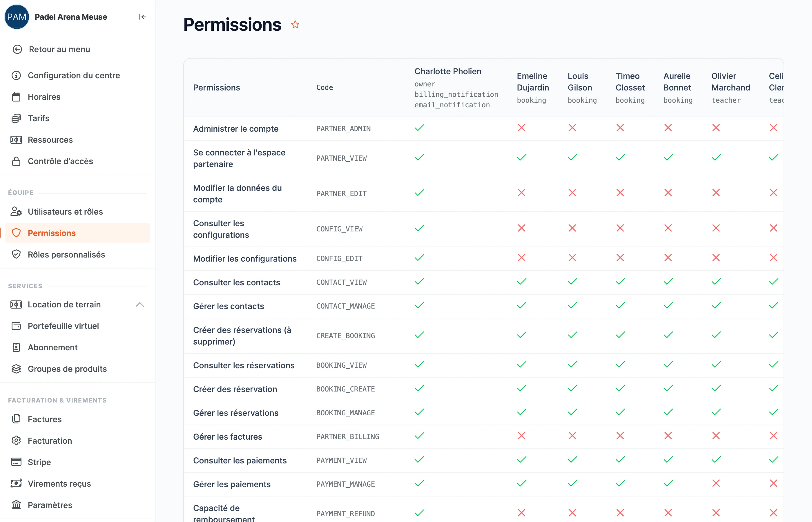
Task: Open Permissions in the sidebar
Action: (x=77, y=233)
